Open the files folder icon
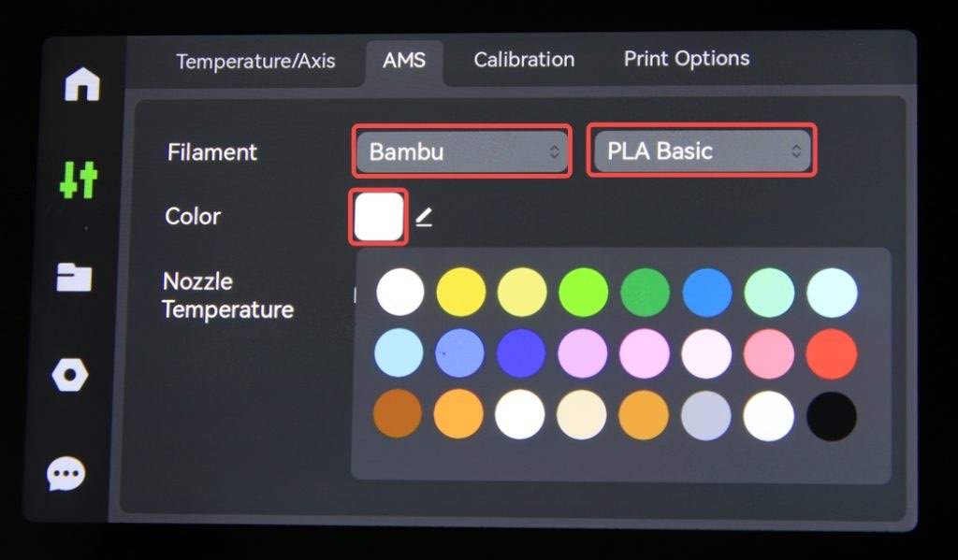Screen dimensions: 958x560 point(74,277)
